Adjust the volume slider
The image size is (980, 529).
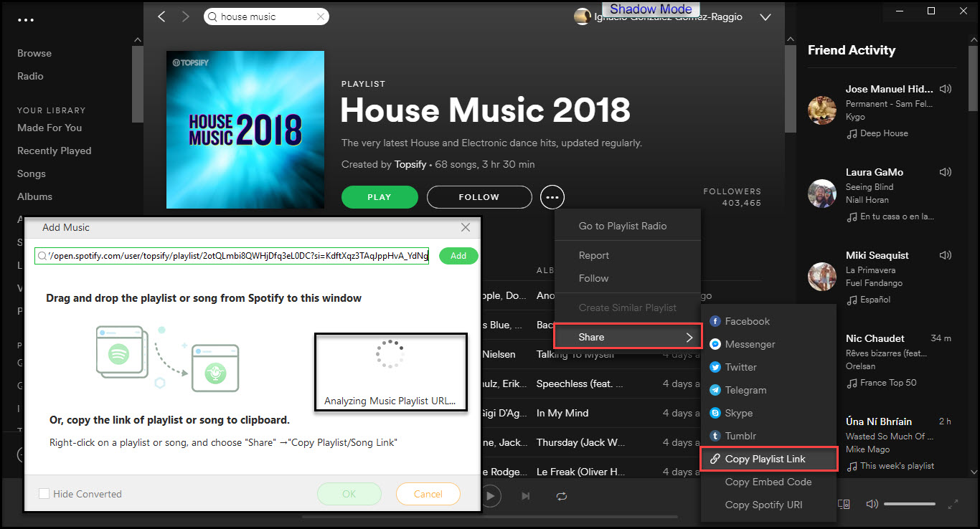pos(909,504)
